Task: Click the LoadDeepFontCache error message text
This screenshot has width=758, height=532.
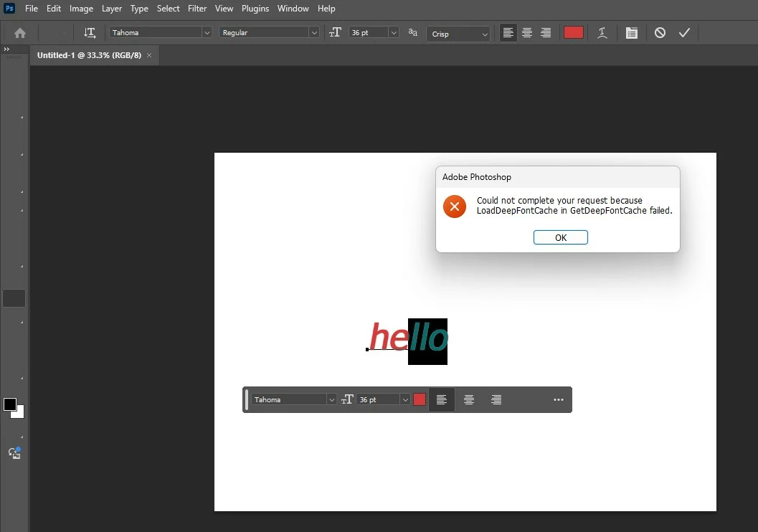Action: (574, 205)
